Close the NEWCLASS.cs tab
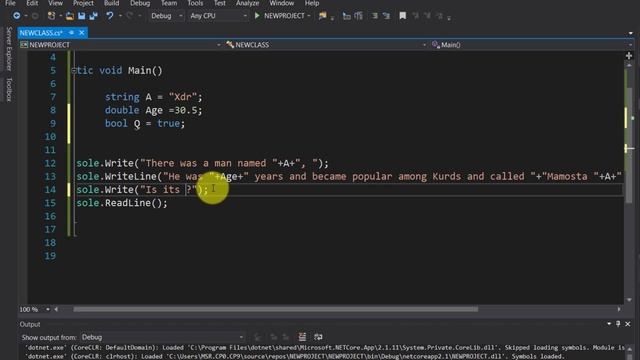640x360 pixels. tap(82, 33)
